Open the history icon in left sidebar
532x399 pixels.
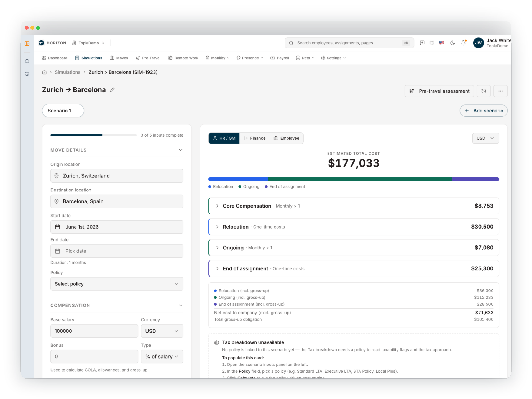27,74
